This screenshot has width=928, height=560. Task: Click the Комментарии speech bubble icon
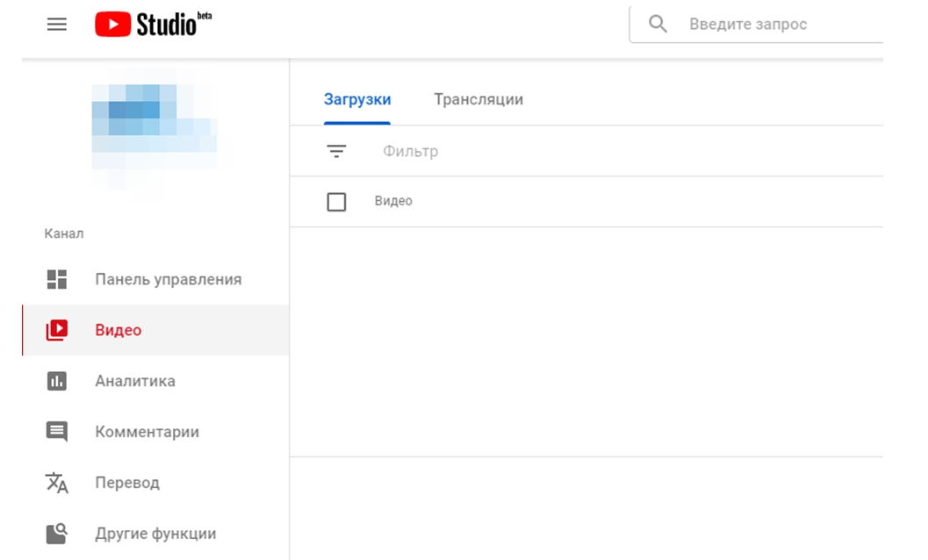coord(57,432)
